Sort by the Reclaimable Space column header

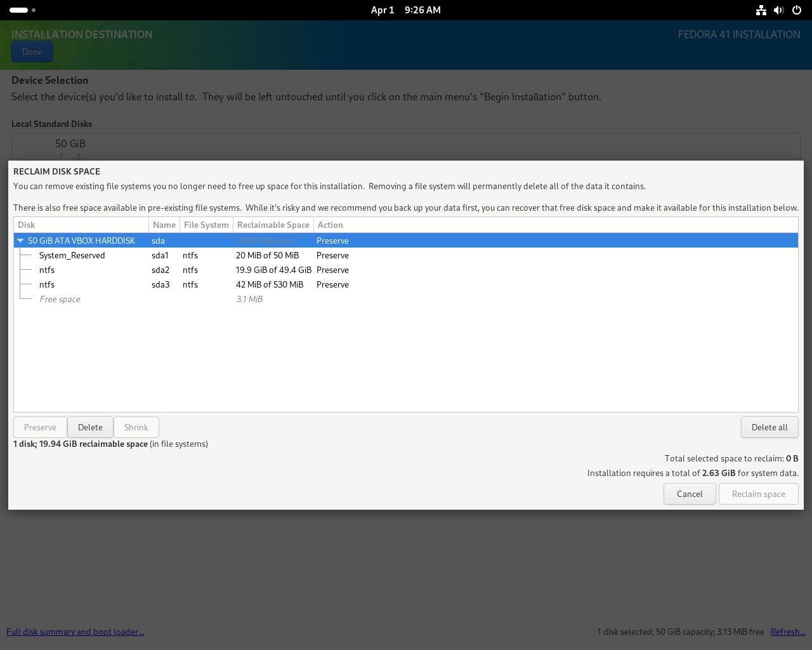coord(273,225)
